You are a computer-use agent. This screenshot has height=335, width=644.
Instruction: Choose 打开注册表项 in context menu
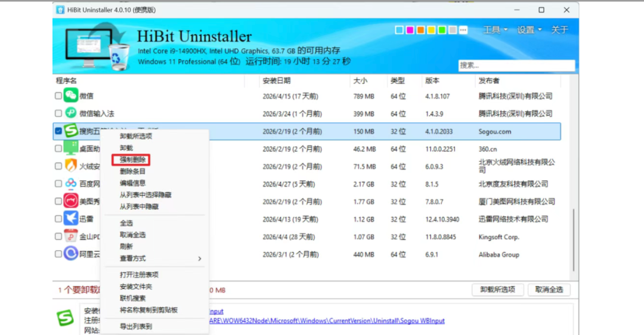click(139, 275)
